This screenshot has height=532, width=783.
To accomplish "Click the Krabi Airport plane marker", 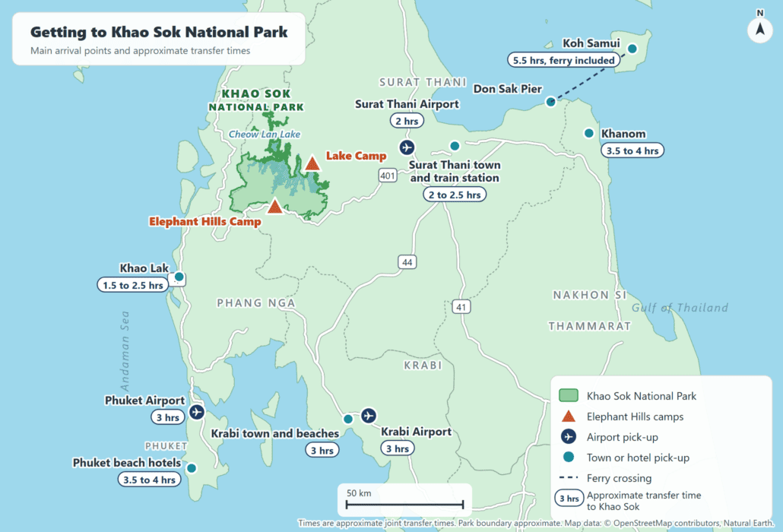I will tap(369, 415).
